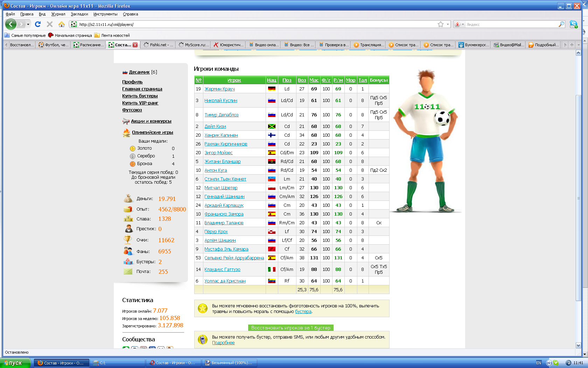This screenshot has height=368, width=588.
Task: Click the scroll-down arrow of the page scrollbar
Action: 578,345
